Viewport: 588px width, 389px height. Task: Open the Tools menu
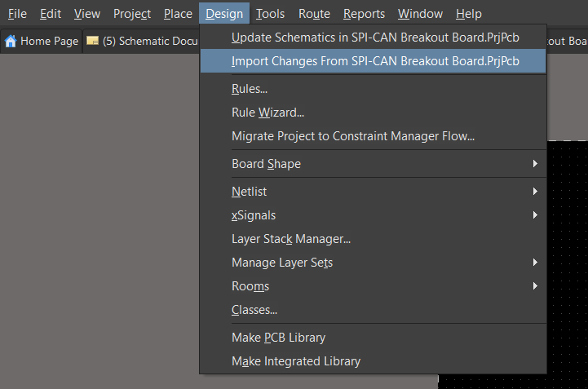point(270,14)
